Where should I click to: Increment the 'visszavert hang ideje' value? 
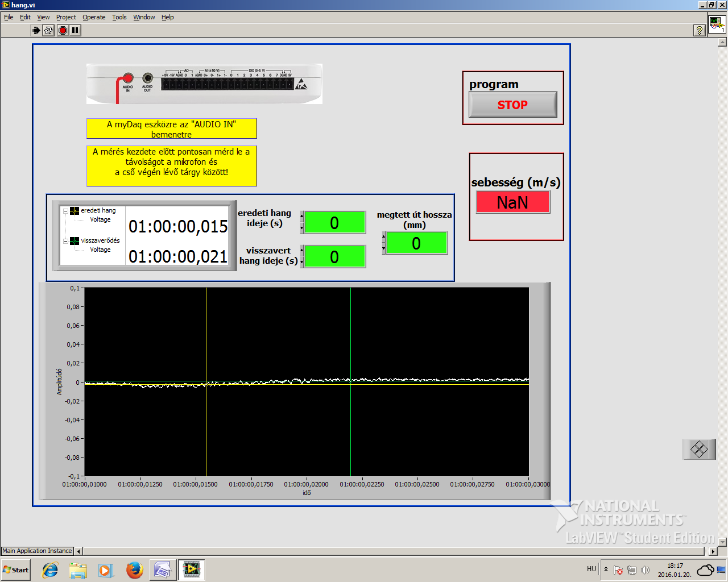(302, 251)
